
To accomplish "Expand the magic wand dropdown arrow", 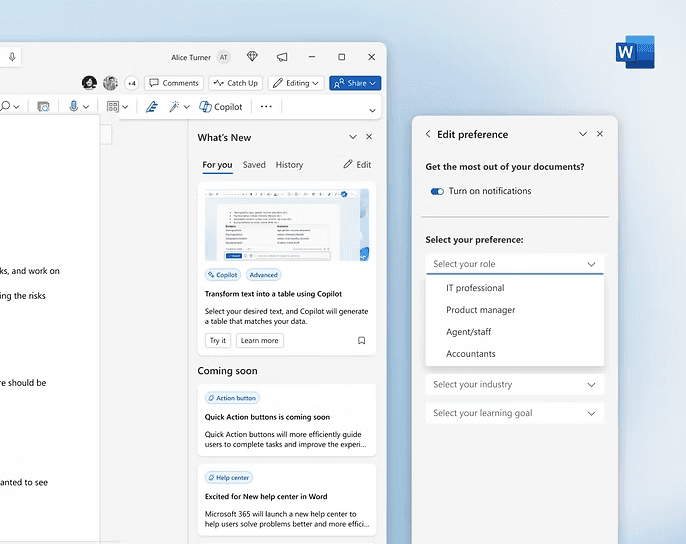I will tap(187, 107).
